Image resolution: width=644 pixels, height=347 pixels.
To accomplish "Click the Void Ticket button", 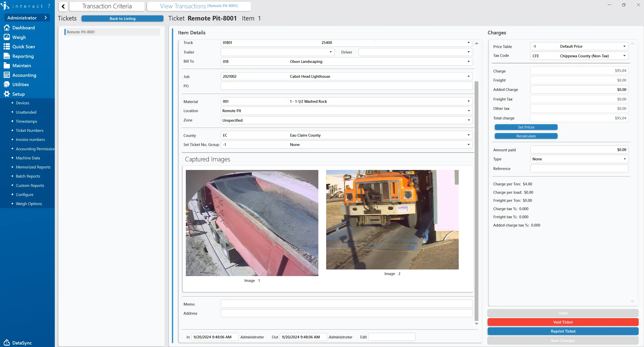I will click(x=563, y=322).
